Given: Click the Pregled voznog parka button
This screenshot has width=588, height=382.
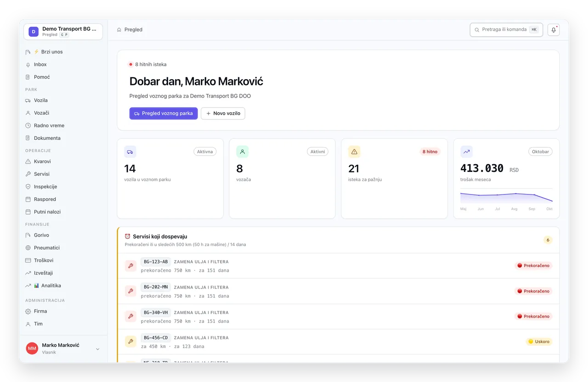Looking at the screenshot, I should coord(164,113).
